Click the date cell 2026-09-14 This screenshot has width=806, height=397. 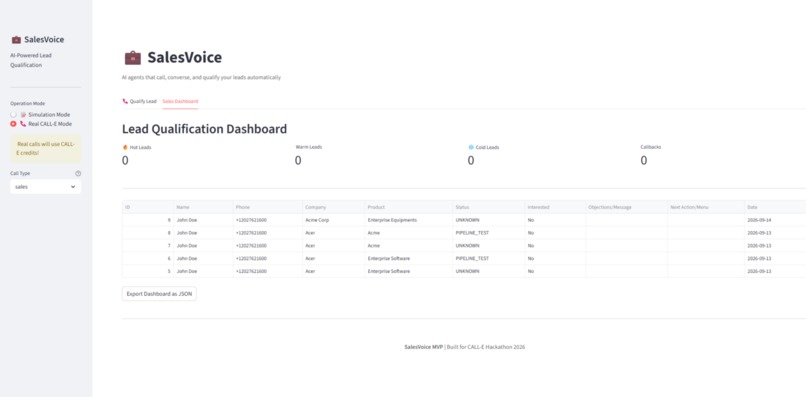775,220
